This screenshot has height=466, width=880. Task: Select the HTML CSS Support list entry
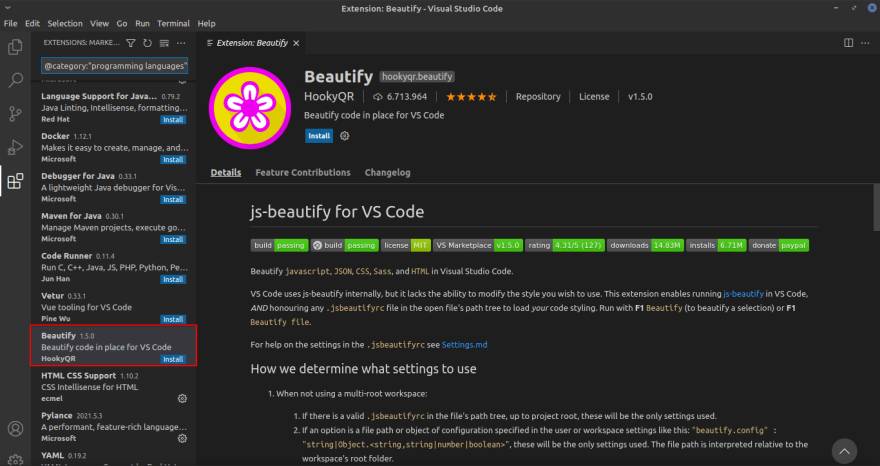113,386
